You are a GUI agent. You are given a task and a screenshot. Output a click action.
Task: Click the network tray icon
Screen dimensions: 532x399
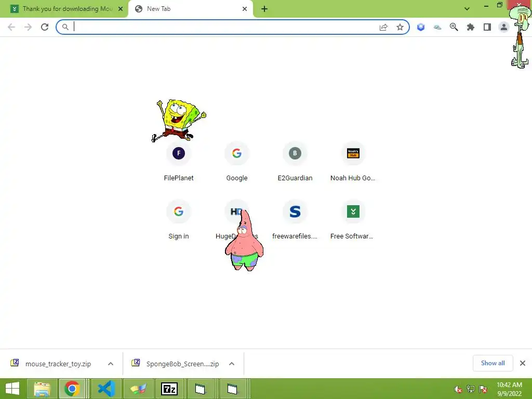click(x=471, y=389)
